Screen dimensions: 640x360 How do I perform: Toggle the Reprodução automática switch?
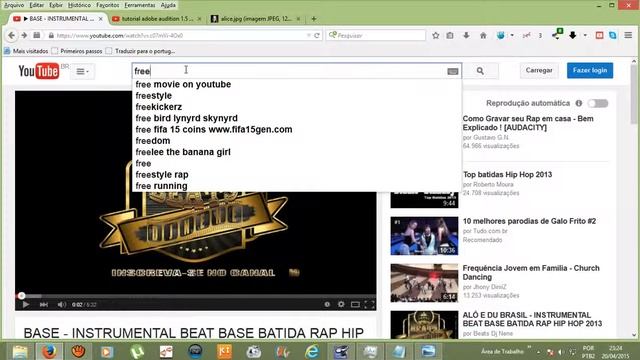coord(598,103)
